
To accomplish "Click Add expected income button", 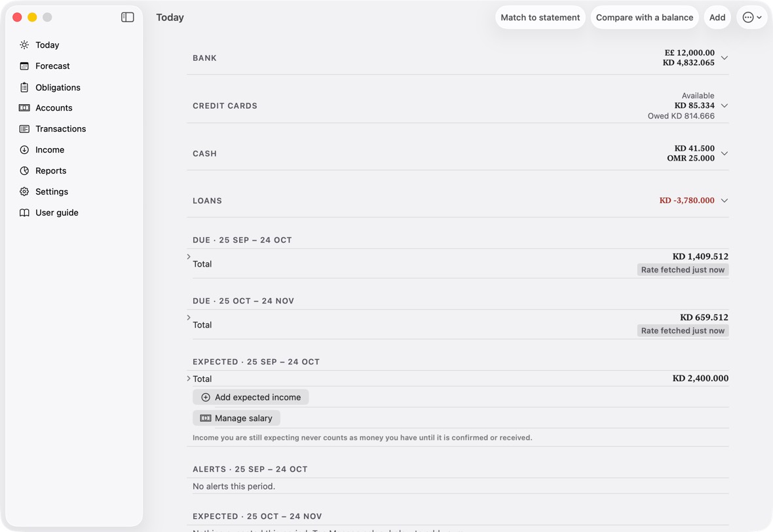I will pyautogui.click(x=250, y=398).
